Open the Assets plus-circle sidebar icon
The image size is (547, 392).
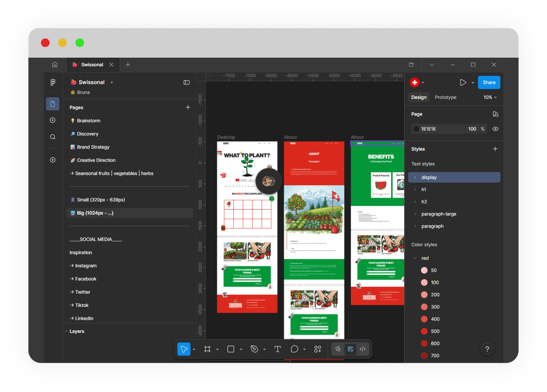[53, 120]
